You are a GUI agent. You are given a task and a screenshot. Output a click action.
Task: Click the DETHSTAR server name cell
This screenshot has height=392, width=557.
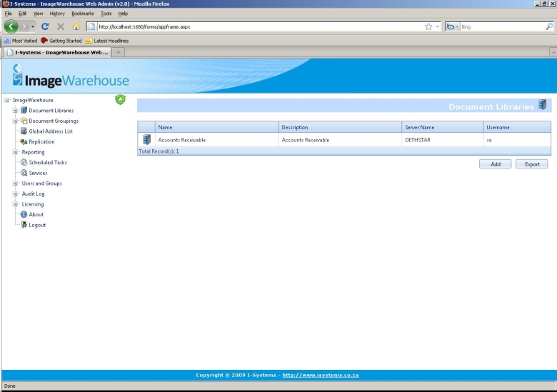coord(443,140)
